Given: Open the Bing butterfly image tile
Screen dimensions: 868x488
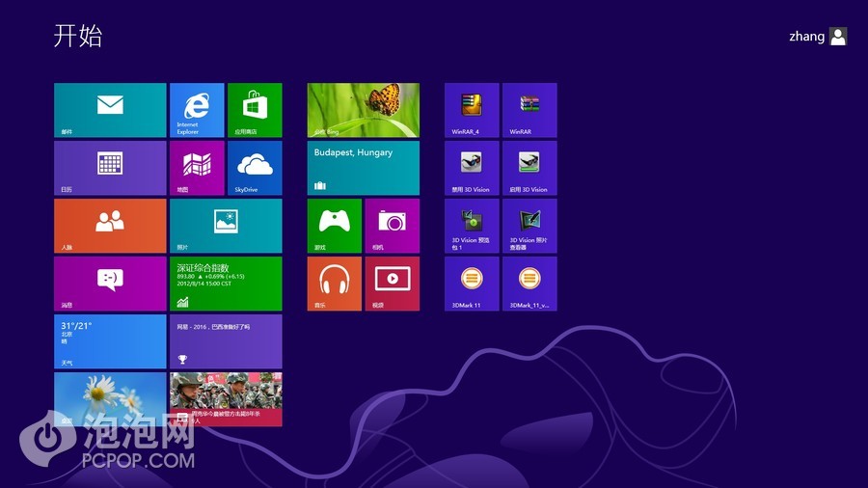Looking at the screenshot, I should click(x=363, y=110).
